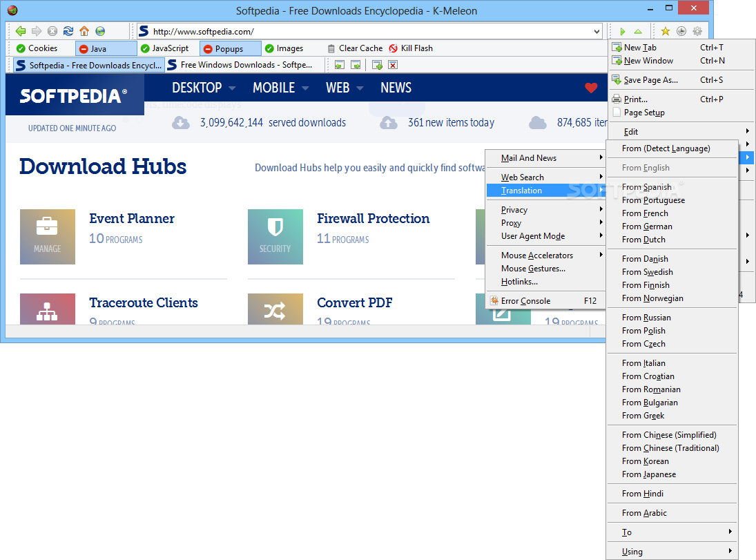
Task: Toggle JavaScript permission
Action: click(x=164, y=48)
